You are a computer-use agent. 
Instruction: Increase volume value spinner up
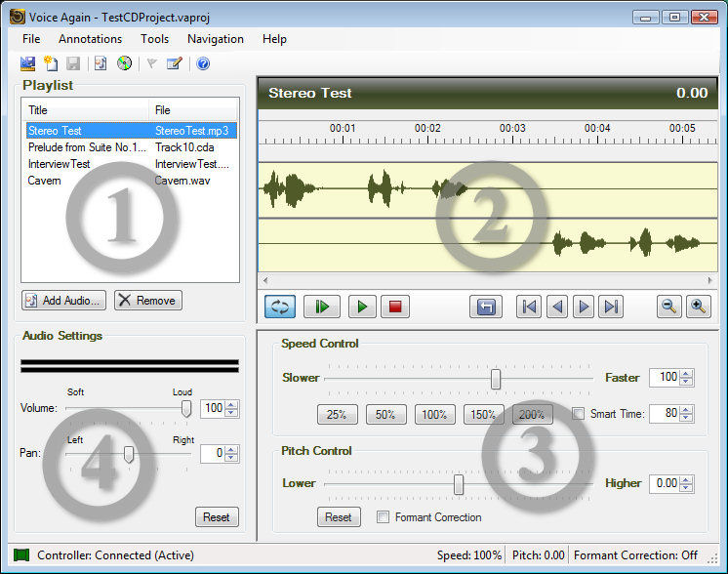pyautogui.click(x=231, y=405)
